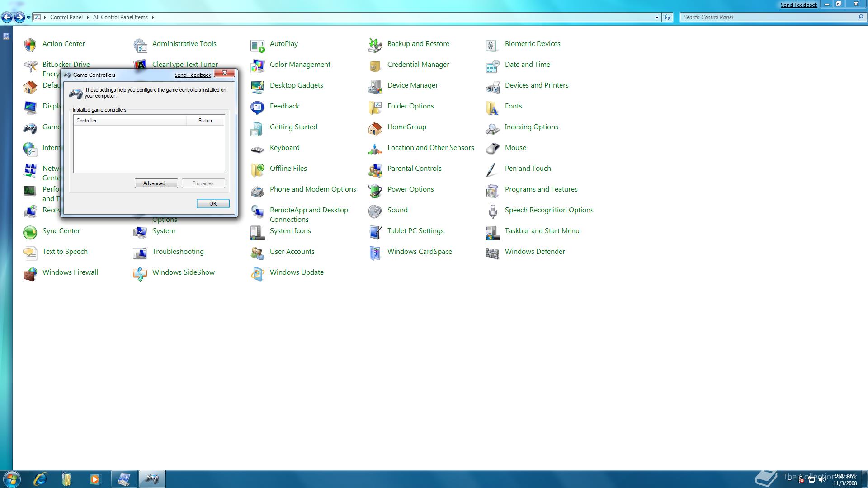Viewport: 868px width, 488px height.
Task: Launch Internet Explorer from the taskbar
Action: coord(40,479)
